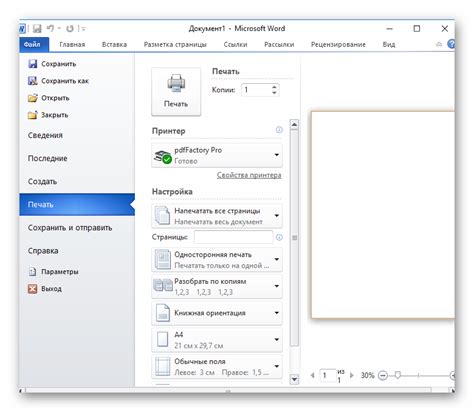This screenshot has width=474, height=412.
Task: Click the info icon beside the Страницы field
Action: (279, 237)
